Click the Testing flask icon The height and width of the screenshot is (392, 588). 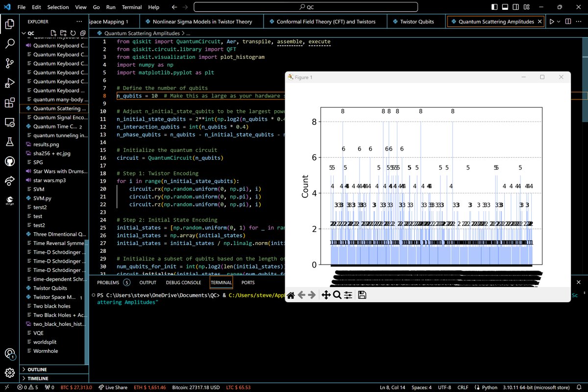(x=10, y=143)
